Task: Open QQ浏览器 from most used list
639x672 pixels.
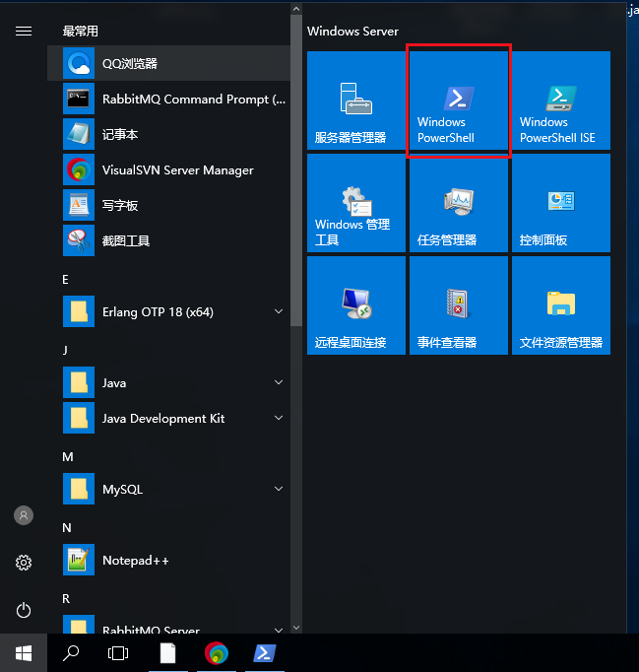Action: [x=168, y=63]
